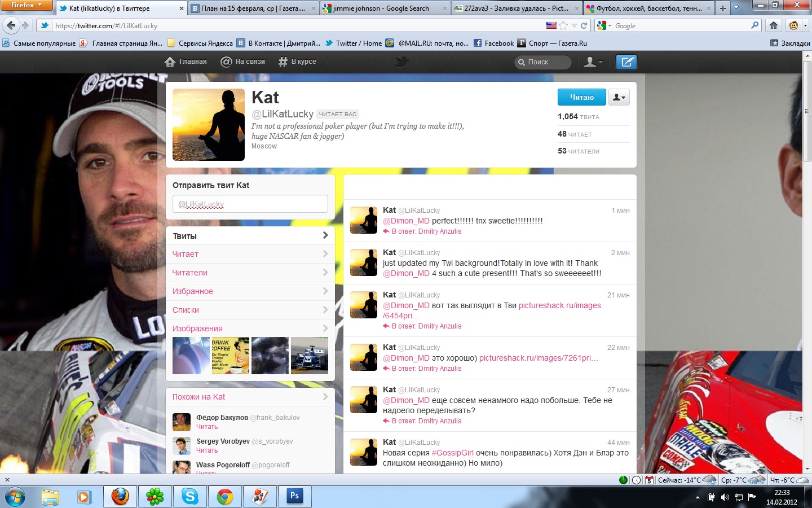Open the race car image thumbnail
The image size is (812, 508).
[310, 356]
